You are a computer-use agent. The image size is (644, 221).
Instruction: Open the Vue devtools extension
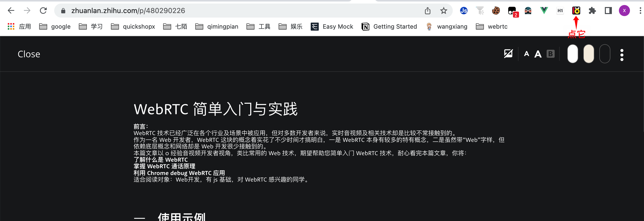point(544,11)
